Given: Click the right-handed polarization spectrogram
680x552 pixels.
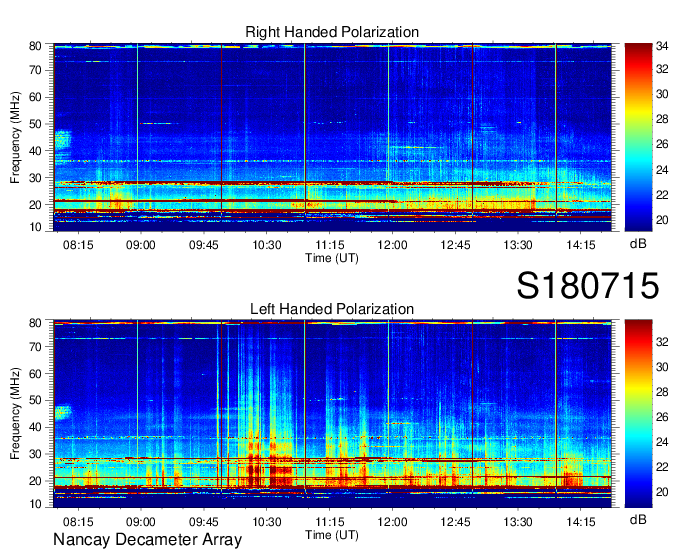Looking at the screenshot, I should point(332,137).
